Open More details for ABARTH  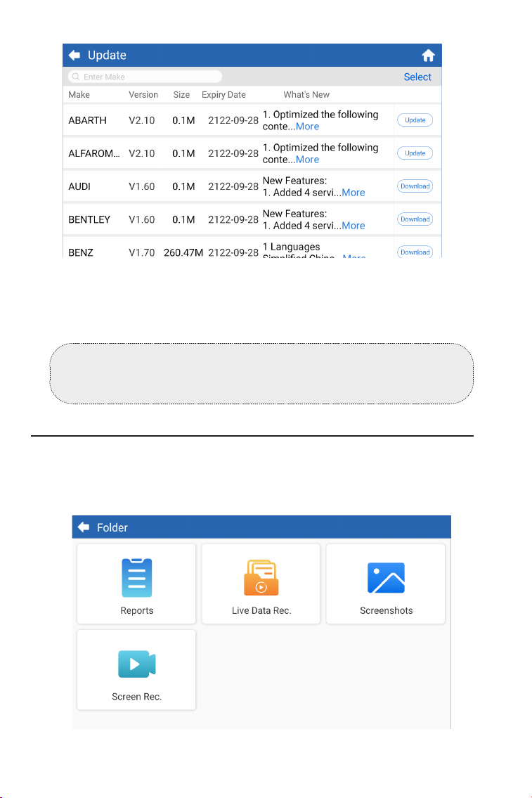pos(307,127)
